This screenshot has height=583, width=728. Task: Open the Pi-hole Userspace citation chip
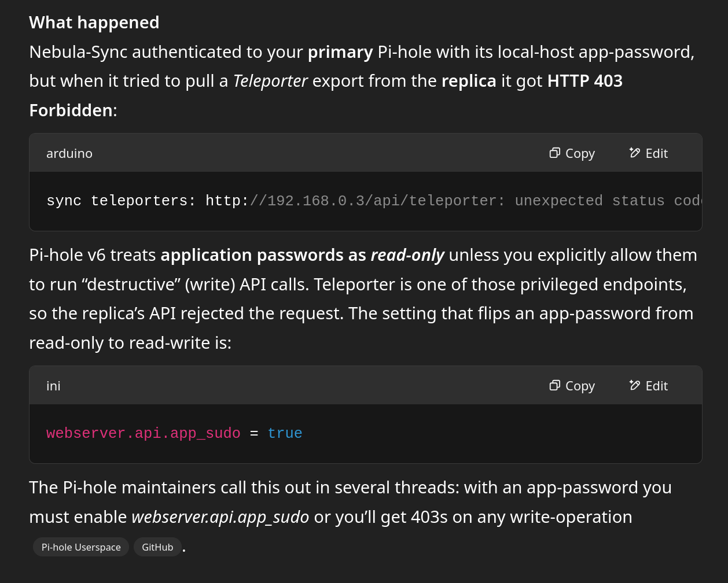click(x=81, y=547)
